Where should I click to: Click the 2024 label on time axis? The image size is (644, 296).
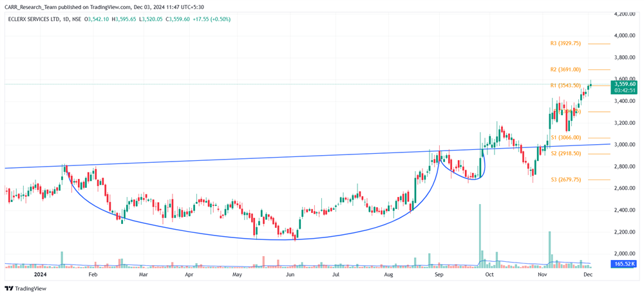pos(40,274)
